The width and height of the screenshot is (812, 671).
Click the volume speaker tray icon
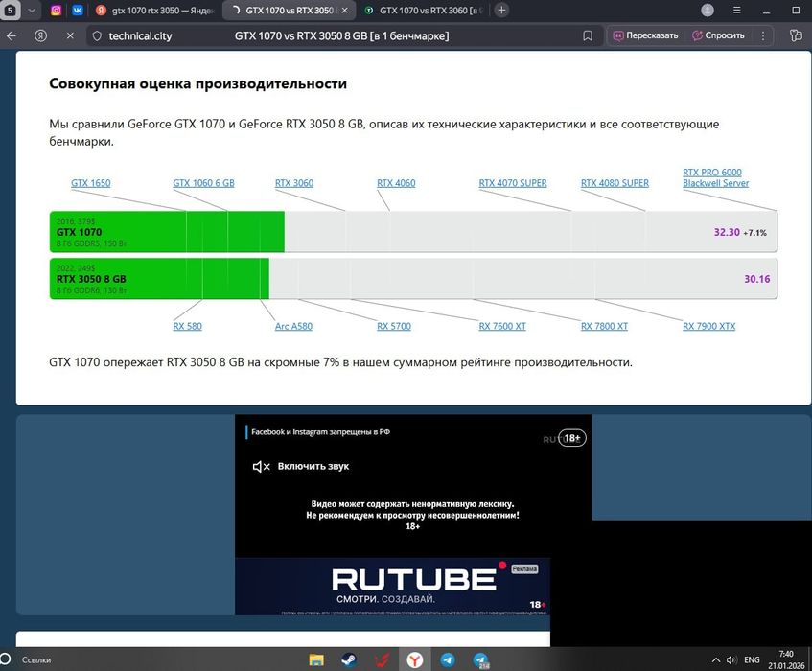point(731,659)
